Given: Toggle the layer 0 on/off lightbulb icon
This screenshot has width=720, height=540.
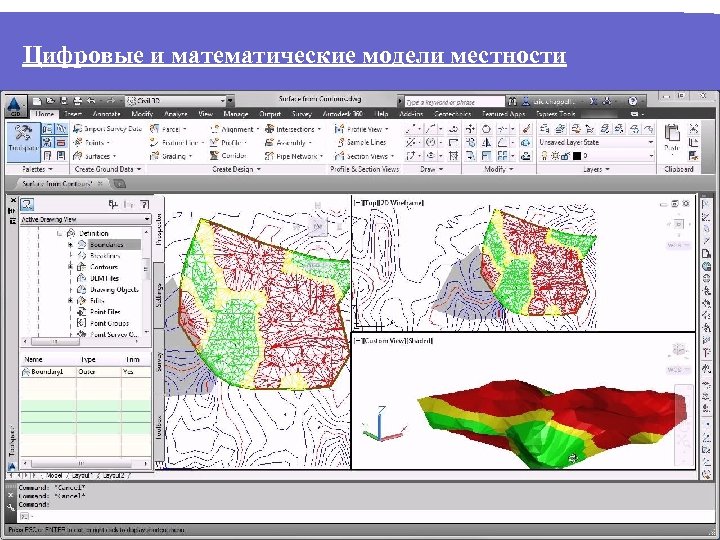Looking at the screenshot, I should tap(544, 156).
